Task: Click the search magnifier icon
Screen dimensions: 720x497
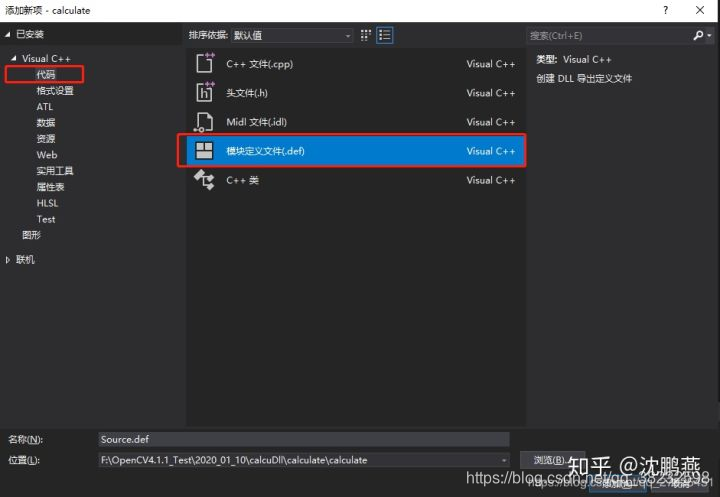Action: [698, 35]
